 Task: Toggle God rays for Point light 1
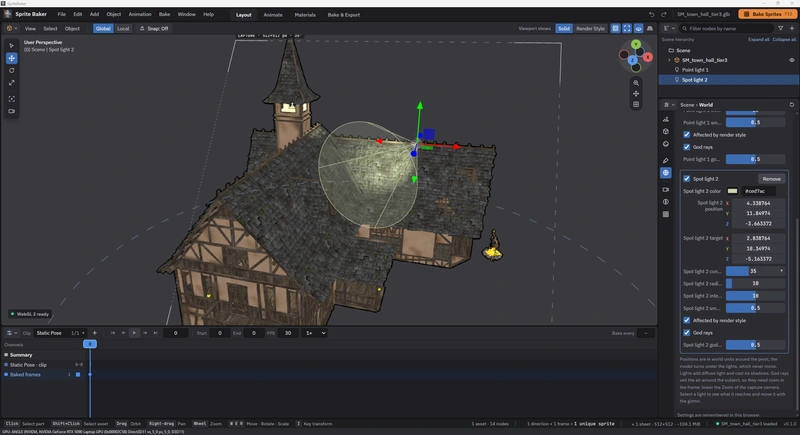687,147
